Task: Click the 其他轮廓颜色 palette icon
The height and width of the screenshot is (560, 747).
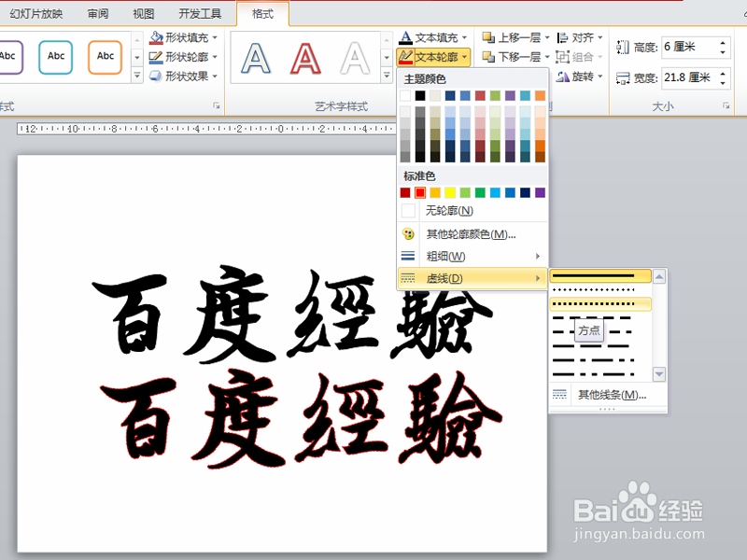Action: click(408, 234)
